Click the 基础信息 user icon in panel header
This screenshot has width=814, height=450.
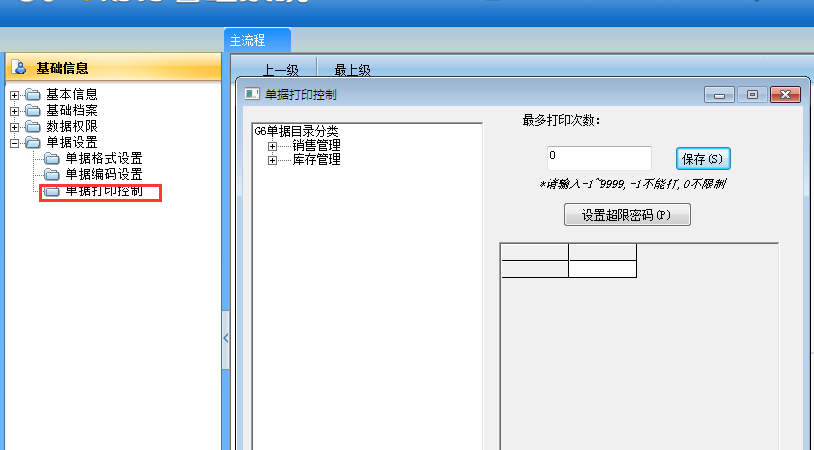[19, 68]
